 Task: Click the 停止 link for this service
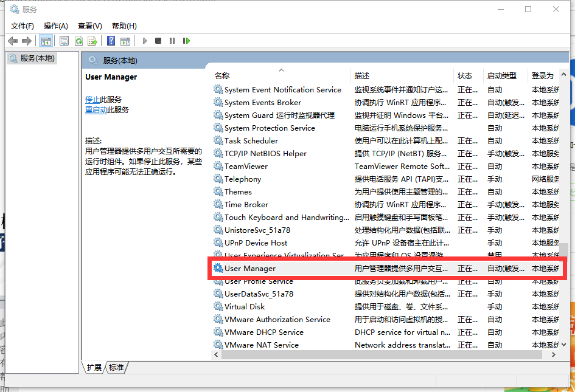(x=92, y=99)
